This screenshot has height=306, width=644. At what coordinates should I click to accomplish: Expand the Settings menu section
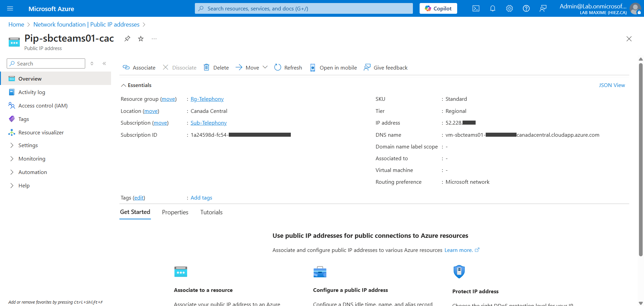[28, 145]
